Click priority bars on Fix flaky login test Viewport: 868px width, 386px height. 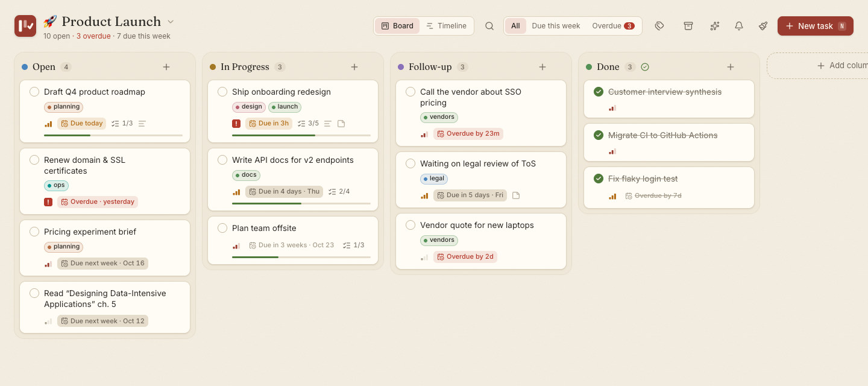point(612,196)
